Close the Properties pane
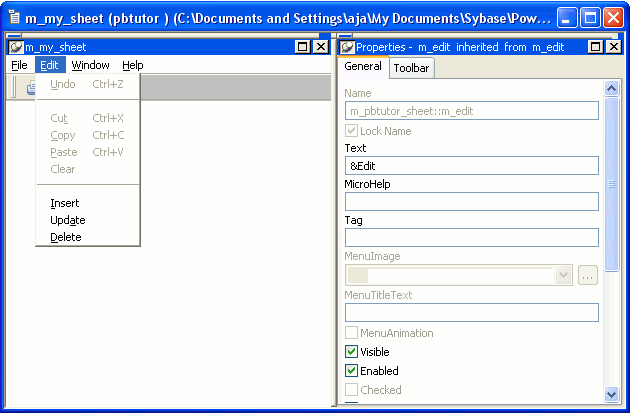631x414 pixels. [x=614, y=47]
